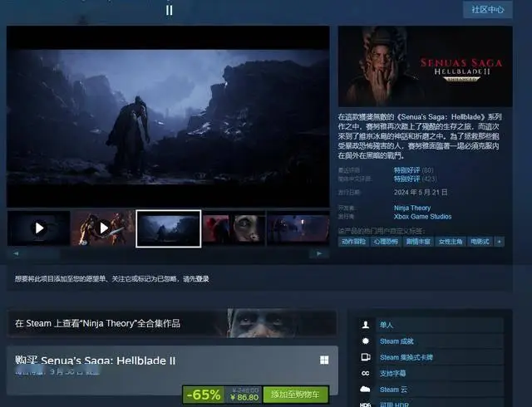Click the -65% discount badge
This screenshot has width=532, height=407.
click(204, 395)
